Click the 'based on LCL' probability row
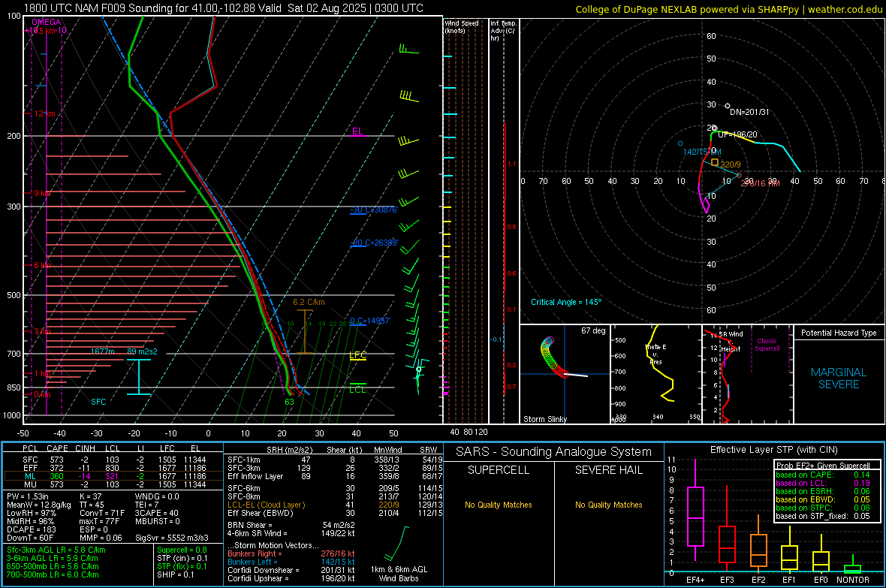Image resolution: width=886 pixels, height=588 pixels. point(823,483)
